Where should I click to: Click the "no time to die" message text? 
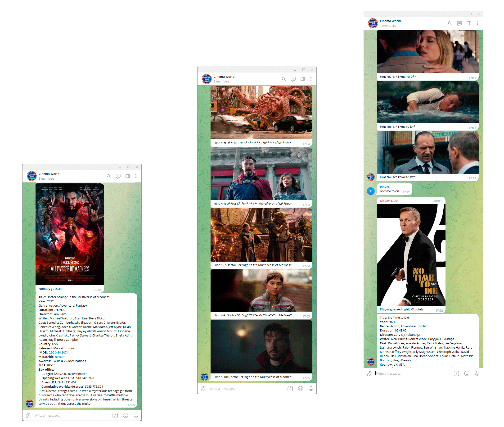(x=390, y=191)
